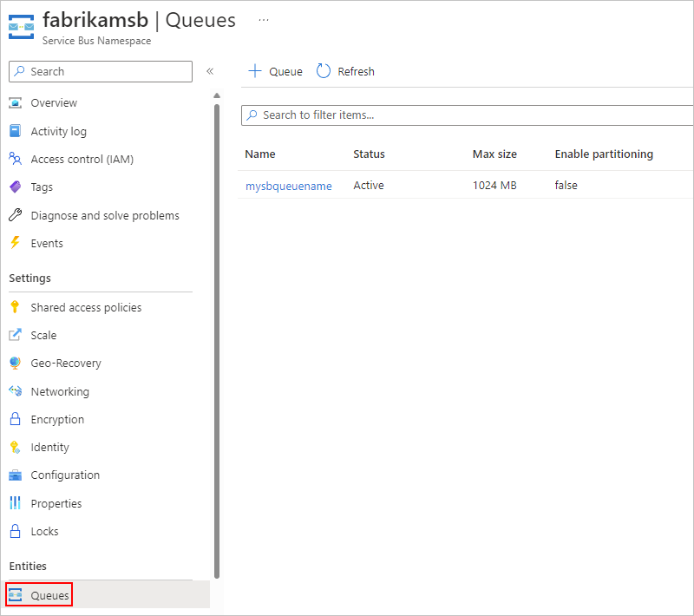Click the sidebar vertical scrollbar
694x616 pixels.
(217, 341)
